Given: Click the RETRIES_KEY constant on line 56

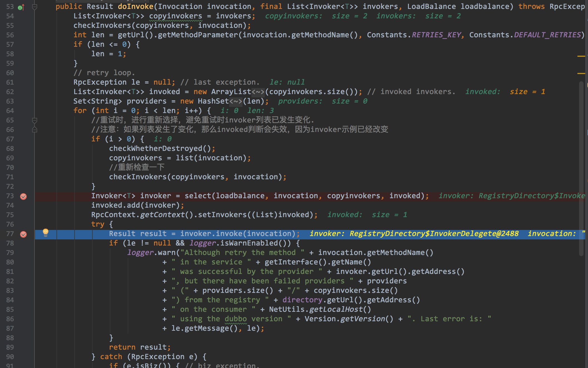Looking at the screenshot, I should click(436, 35).
